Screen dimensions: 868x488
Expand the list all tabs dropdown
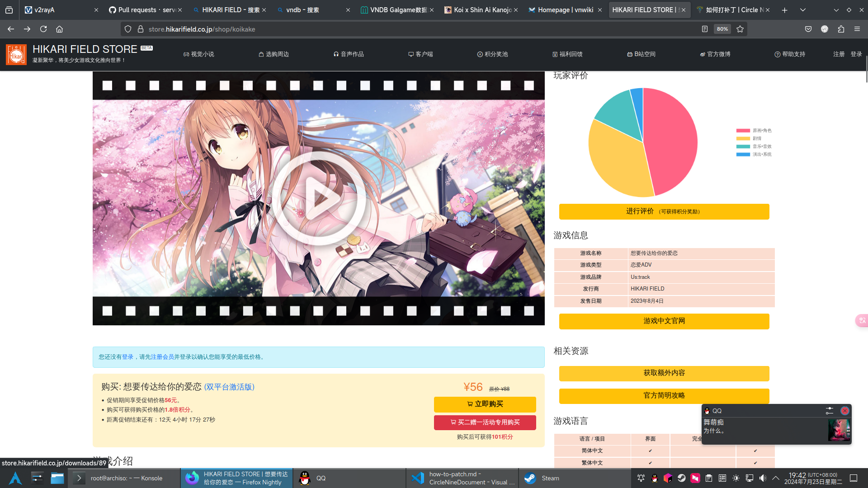[803, 10]
